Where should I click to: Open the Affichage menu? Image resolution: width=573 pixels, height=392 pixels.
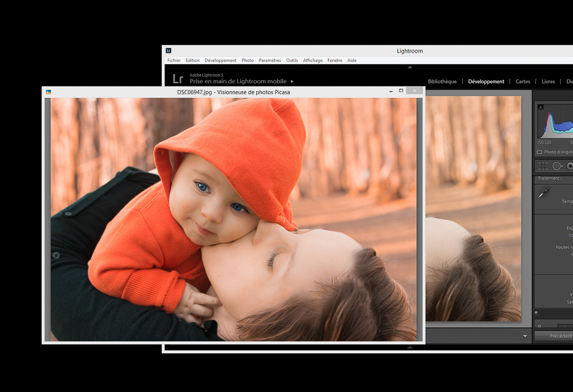(x=312, y=60)
